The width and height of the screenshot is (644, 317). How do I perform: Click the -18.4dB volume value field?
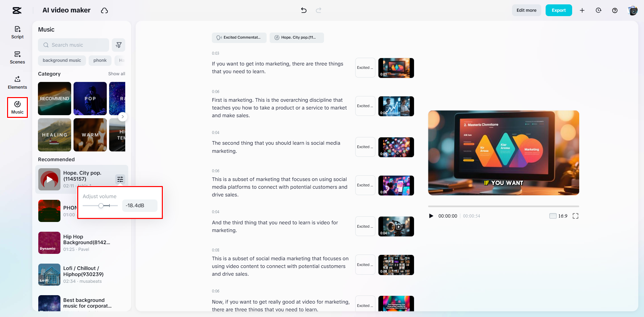click(x=140, y=206)
